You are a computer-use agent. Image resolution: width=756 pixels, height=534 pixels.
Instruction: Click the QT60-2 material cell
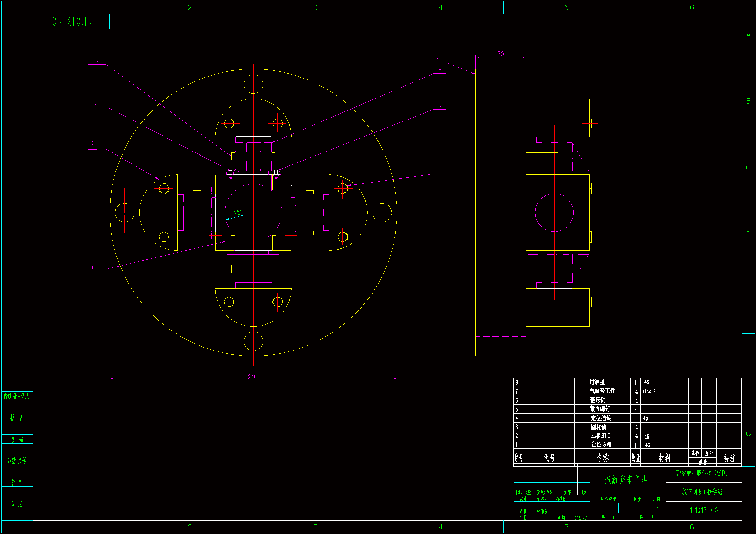point(648,392)
